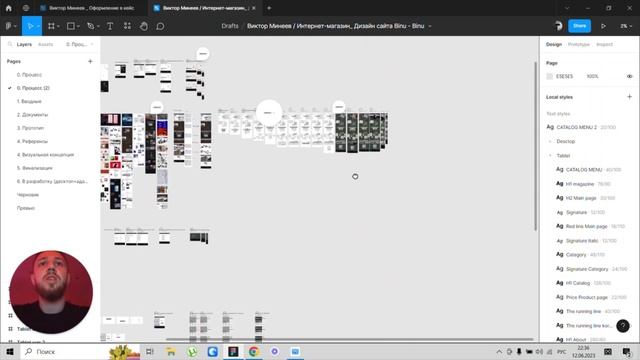The image size is (640, 360).
Task: Open file title dropdown chevron
Action: 430,26
